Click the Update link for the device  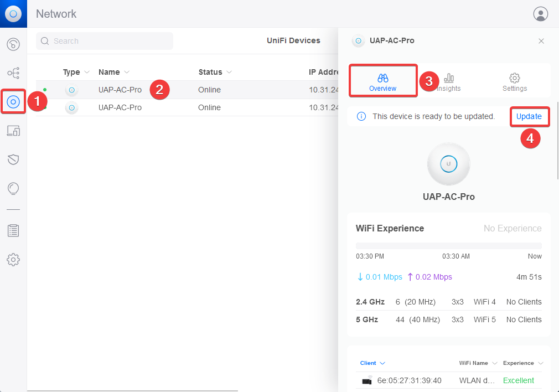click(x=529, y=116)
